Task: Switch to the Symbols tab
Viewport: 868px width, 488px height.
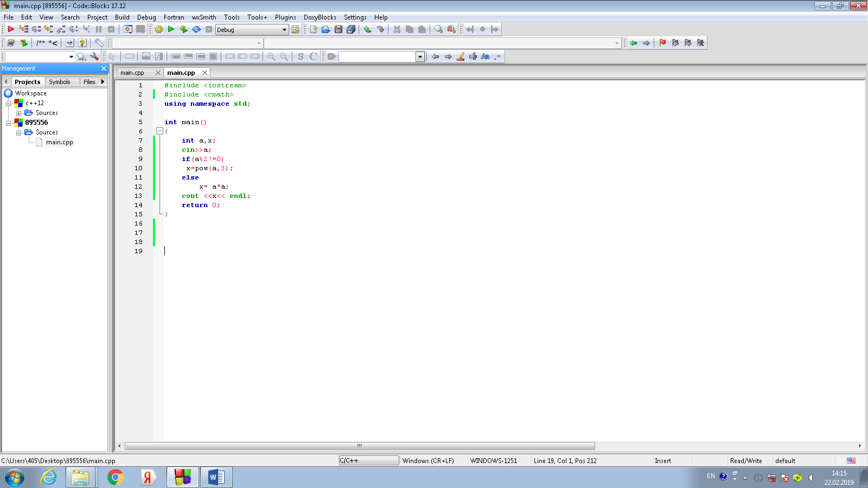Action: [x=60, y=82]
